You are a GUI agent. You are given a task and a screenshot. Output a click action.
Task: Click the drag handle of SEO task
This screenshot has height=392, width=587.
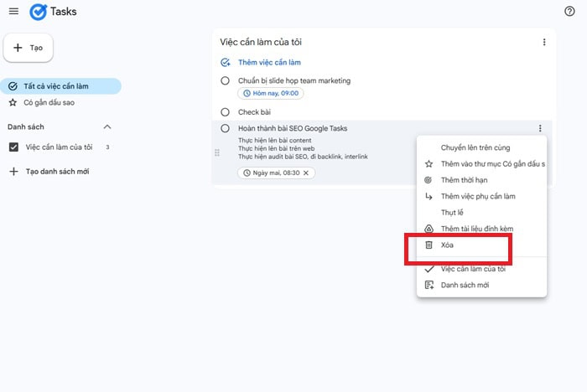(216, 152)
